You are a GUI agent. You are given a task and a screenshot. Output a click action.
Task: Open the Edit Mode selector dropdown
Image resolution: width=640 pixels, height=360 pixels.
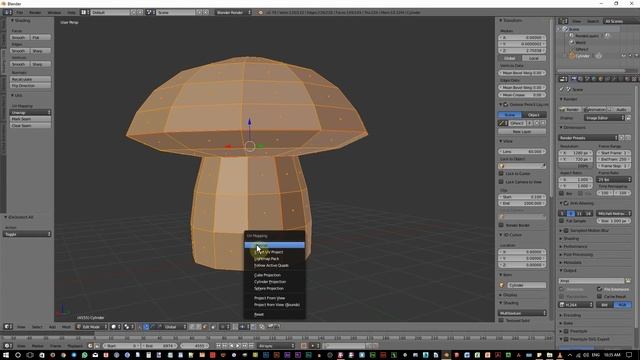(x=92, y=327)
